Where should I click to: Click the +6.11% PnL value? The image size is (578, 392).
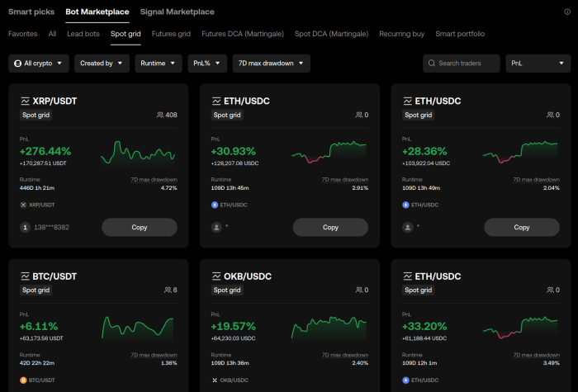coord(39,326)
